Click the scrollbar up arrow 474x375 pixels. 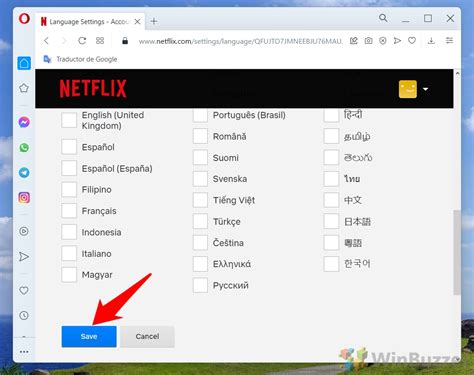pos(457,73)
